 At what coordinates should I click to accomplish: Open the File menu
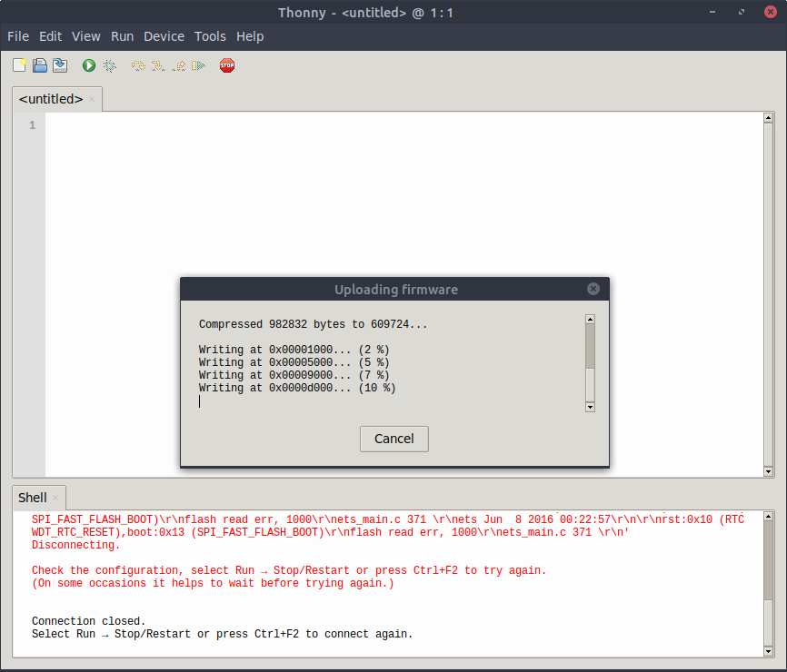[x=18, y=36]
